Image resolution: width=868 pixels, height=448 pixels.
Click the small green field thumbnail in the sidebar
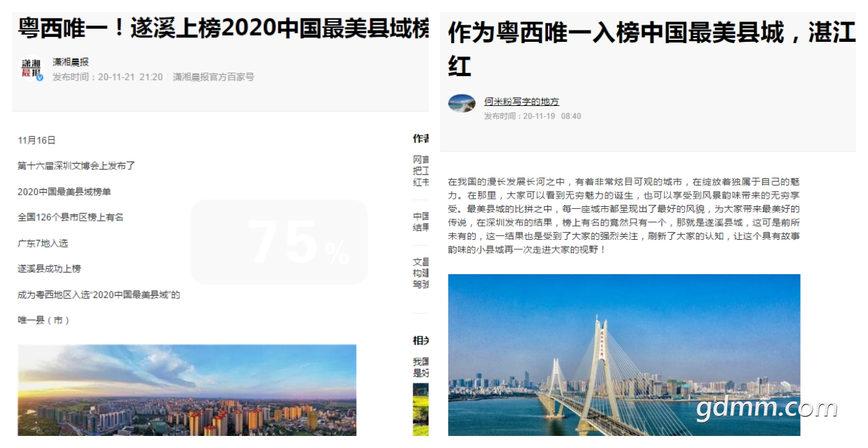(x=420, y=409)
